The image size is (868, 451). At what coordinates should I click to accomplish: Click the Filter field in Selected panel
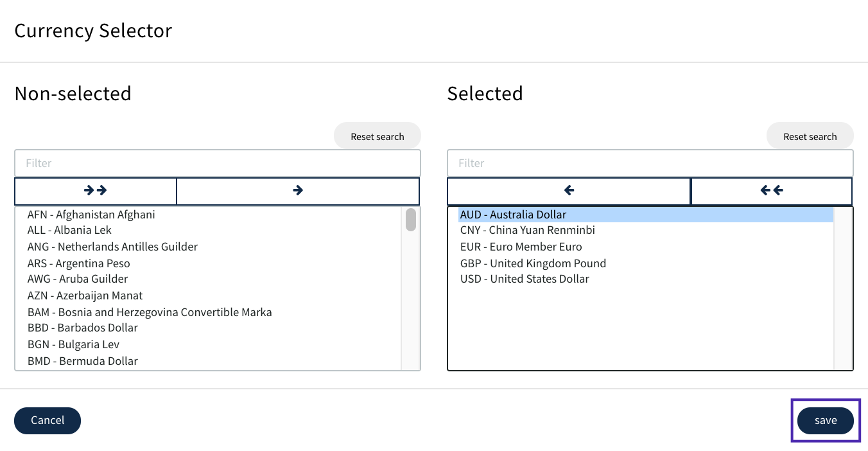point(650,163)
